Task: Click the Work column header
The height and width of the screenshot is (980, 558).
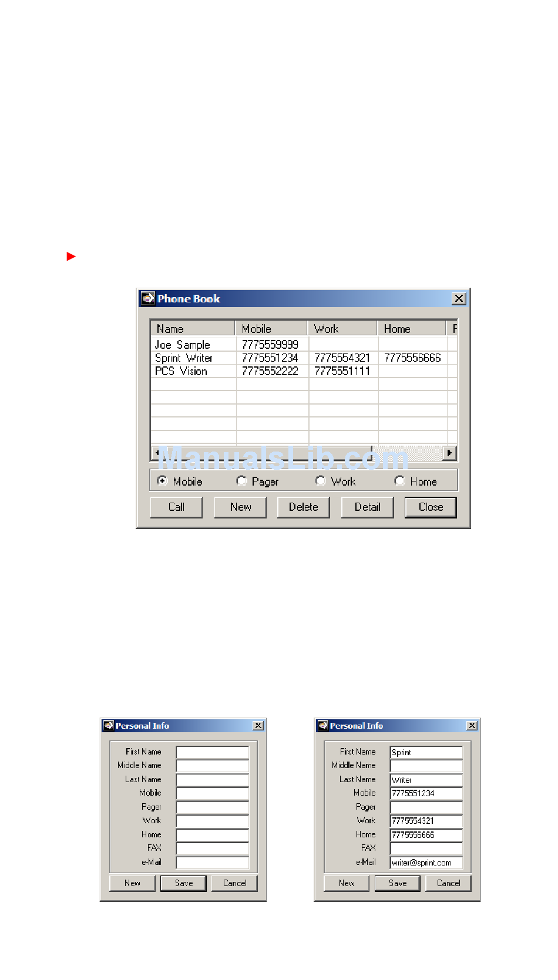Action: [x=342, y=328]
